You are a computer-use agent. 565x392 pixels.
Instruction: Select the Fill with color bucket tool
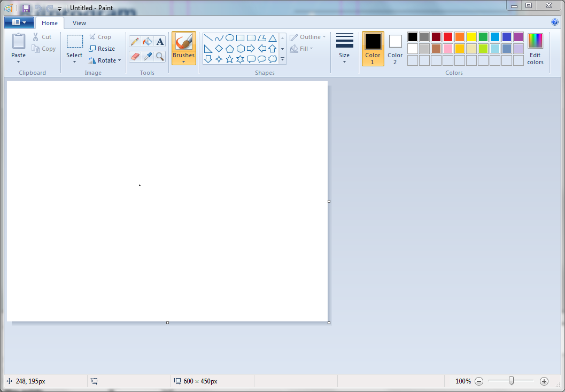point(148,41)
